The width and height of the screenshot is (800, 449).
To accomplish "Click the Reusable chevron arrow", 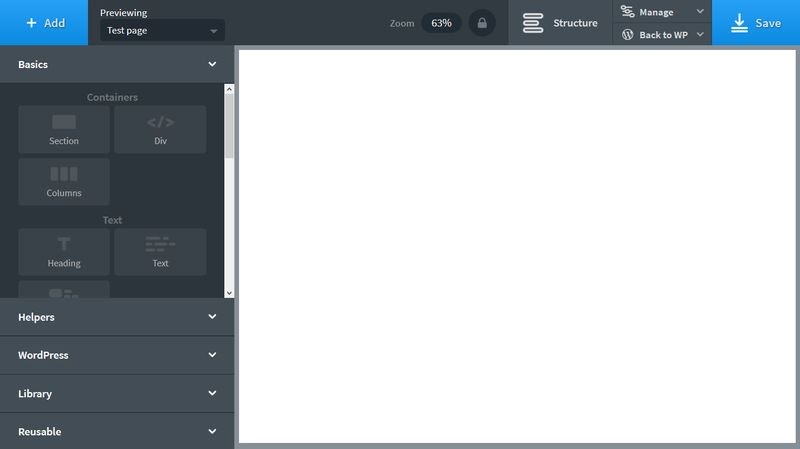I will tap(212, 432).
